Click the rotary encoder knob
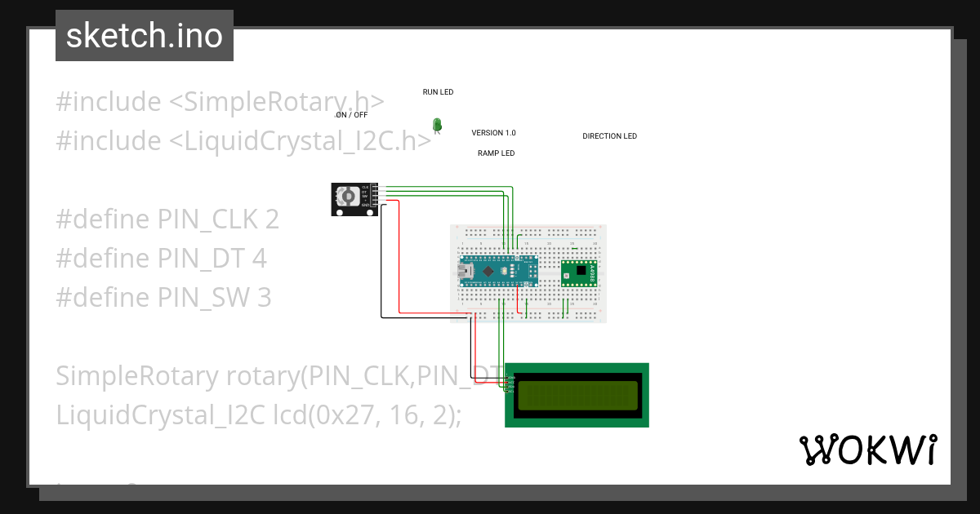 click(349, 197)
